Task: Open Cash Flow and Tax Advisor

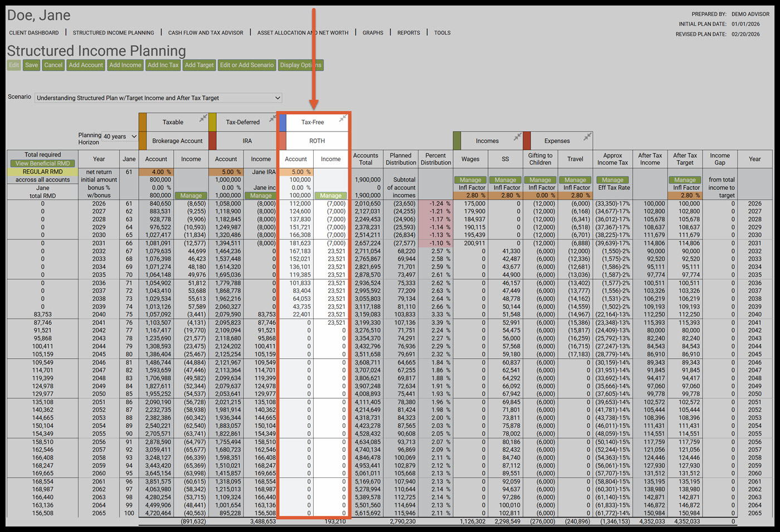Action: pos(206,33)
